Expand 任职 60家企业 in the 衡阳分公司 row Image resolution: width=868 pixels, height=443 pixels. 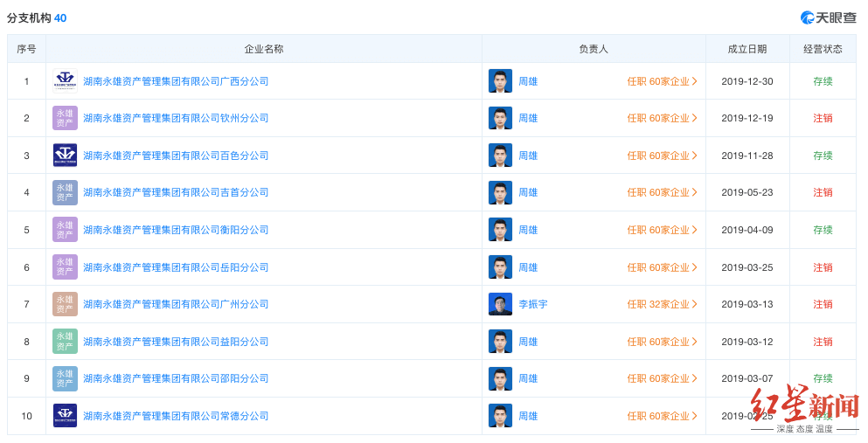click(x=662, y=230)
